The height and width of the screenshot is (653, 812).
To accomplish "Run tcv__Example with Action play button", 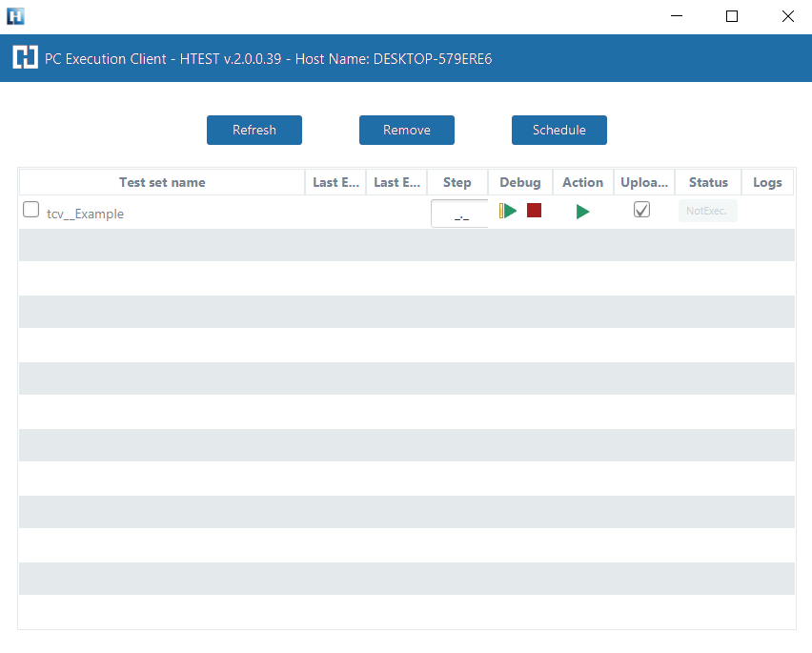I will (582, 212).
